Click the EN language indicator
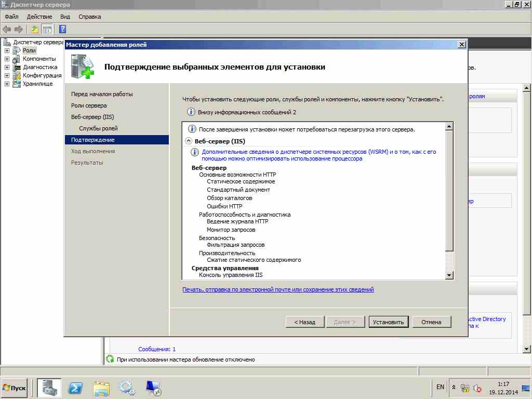Viewport: 532px width, 399px height. pyautogui.click(x=440, y=387)
